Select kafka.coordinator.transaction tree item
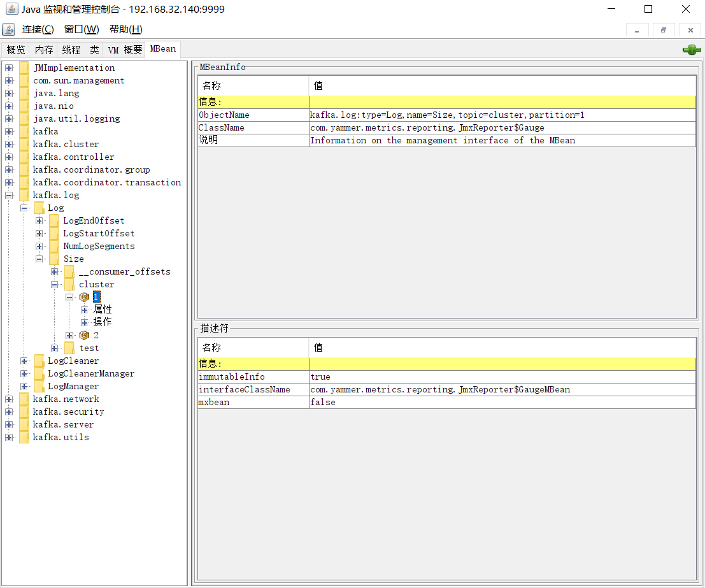 [x=107, y=182]
